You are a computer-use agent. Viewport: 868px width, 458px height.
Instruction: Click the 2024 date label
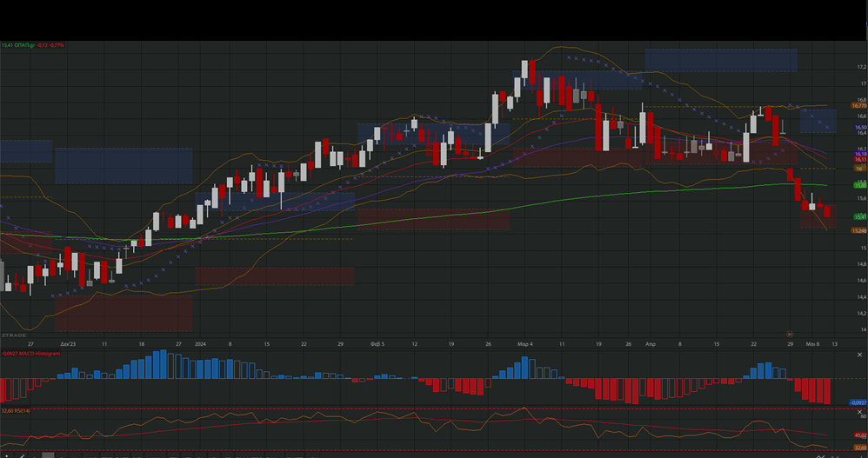(200, 344)
